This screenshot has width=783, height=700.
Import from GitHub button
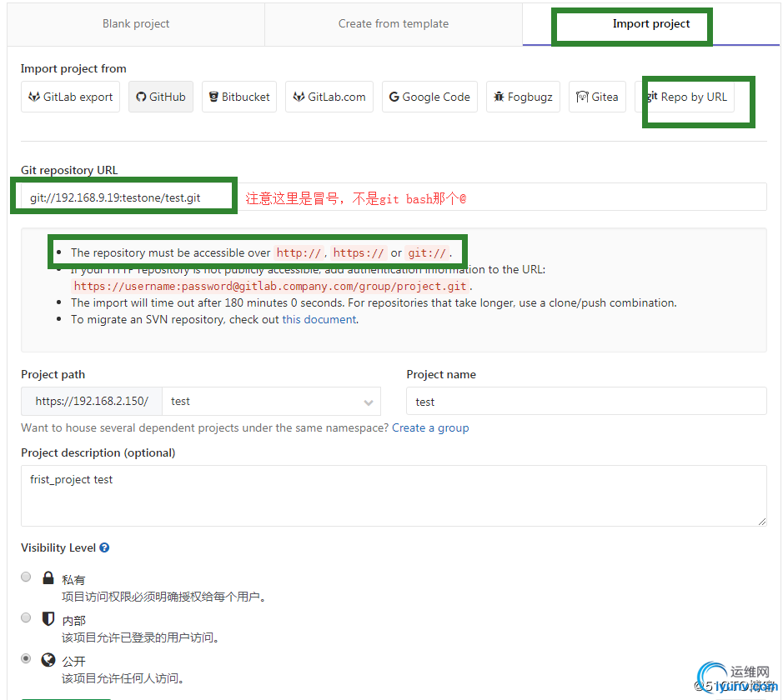tap(161, 97)
